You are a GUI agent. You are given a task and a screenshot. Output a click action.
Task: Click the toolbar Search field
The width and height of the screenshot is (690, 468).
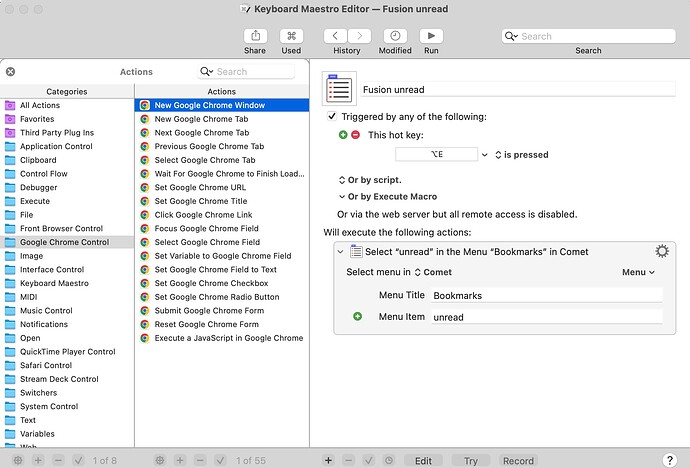coord(589,36)
